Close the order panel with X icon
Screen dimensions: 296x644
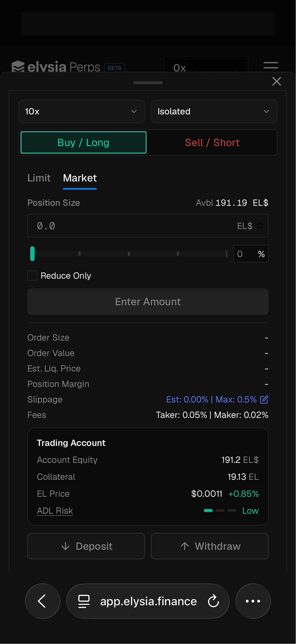click(x=277, y=81)
